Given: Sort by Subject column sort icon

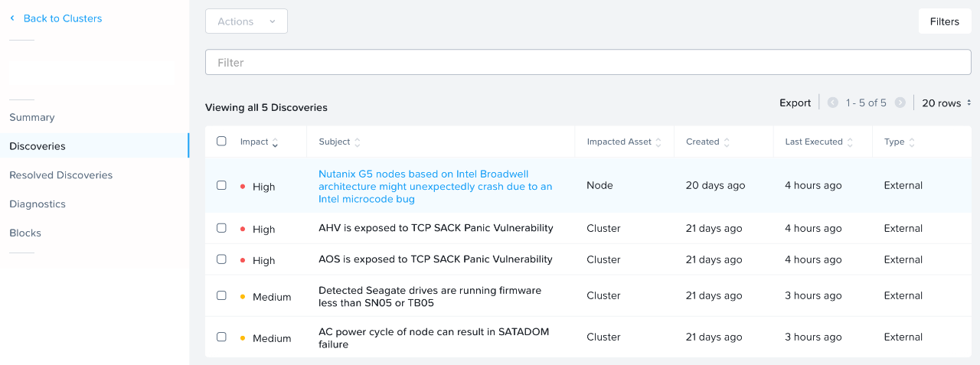Looking at the screenshot, I should tap(357, 142).
